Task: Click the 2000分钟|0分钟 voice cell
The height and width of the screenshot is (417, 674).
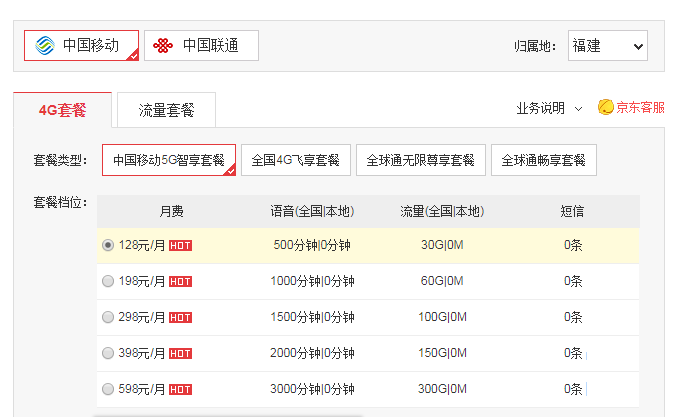Action: (x=312, y=353)
